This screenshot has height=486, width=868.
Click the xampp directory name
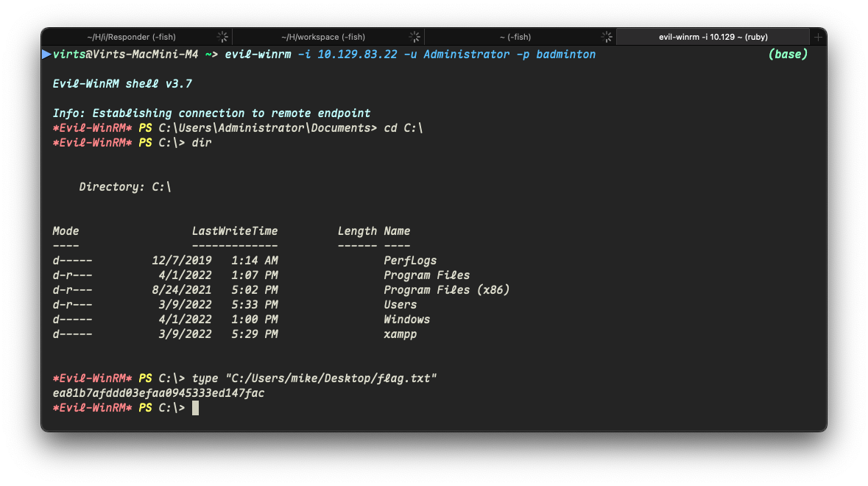click(401, 334)
